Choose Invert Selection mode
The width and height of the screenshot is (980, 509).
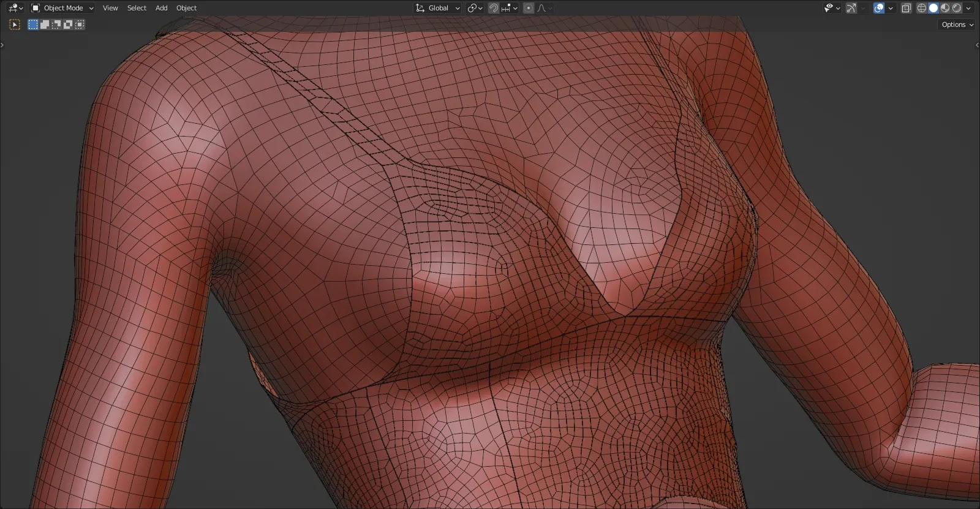point(68,25)
